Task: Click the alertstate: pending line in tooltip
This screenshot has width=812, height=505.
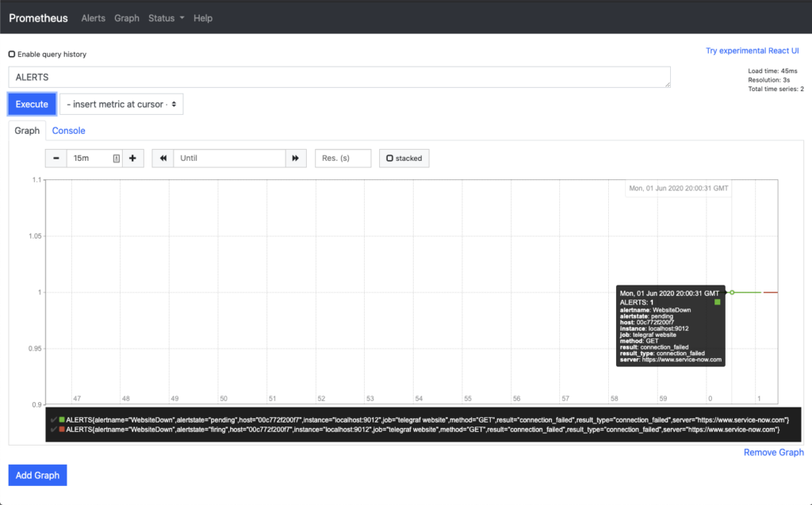Action: click(646, 316)
